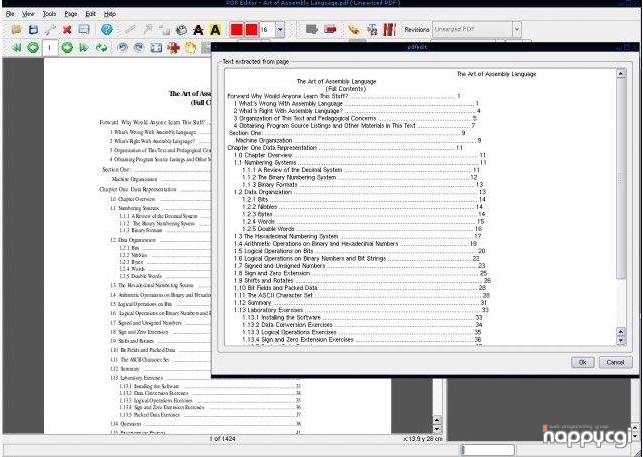Activate the highlight text A tool
643x457 pixels.
click(x=215, y=30)
